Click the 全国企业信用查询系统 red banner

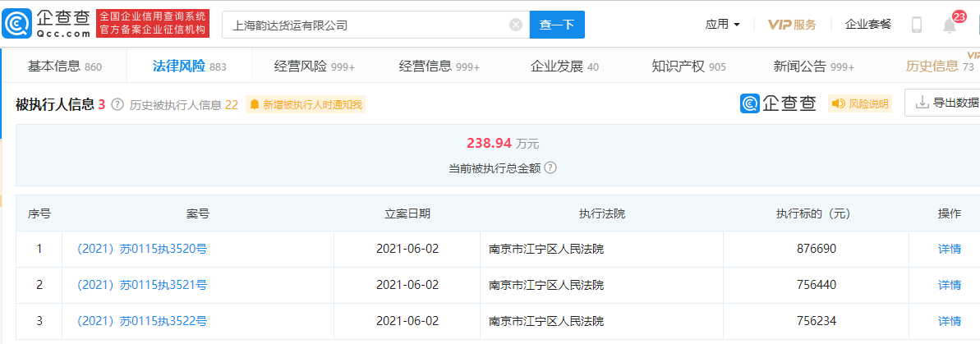(x=153, y=23)
